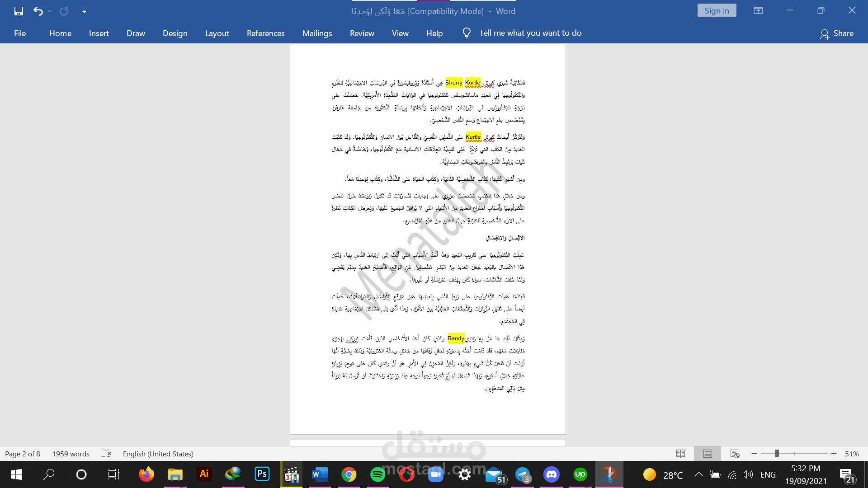Click the zoom slider handle
The image size is (868, 488).
point(777,453)
